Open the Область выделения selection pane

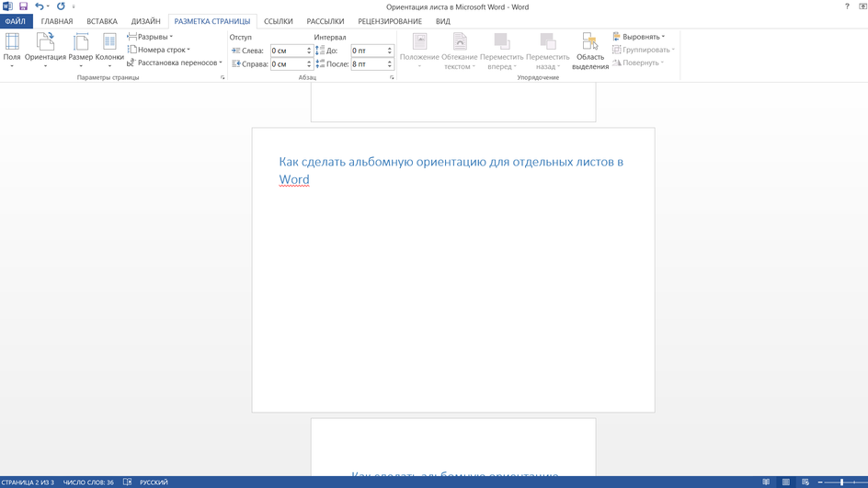(x=590, y=51)
